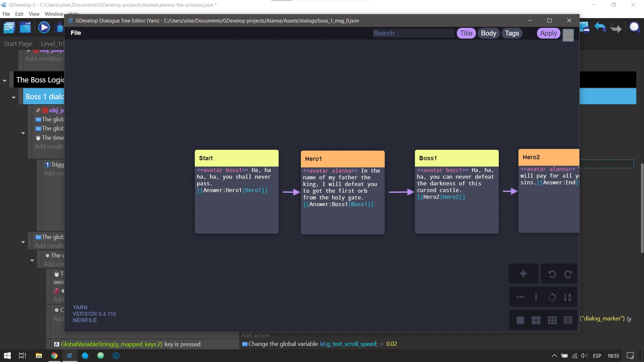Open Chrome from taskbar
This screenshot has width=644, height=362.
[x=54, y=356]
